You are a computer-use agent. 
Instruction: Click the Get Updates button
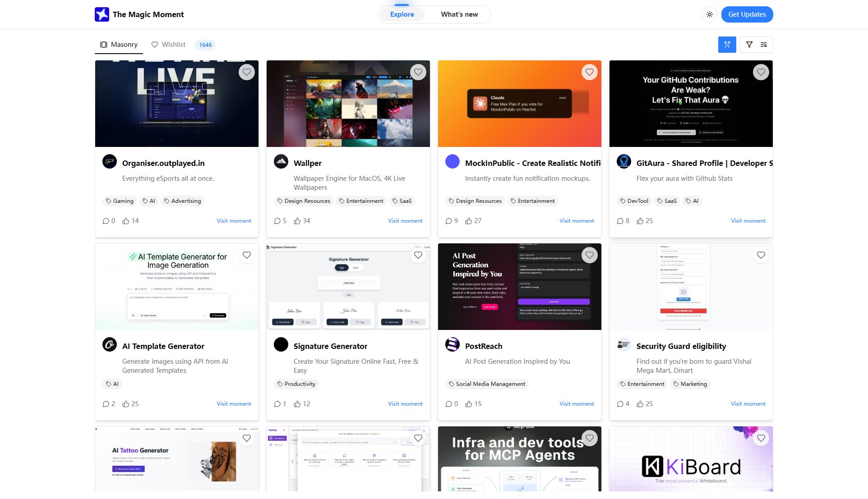[747, 14]
